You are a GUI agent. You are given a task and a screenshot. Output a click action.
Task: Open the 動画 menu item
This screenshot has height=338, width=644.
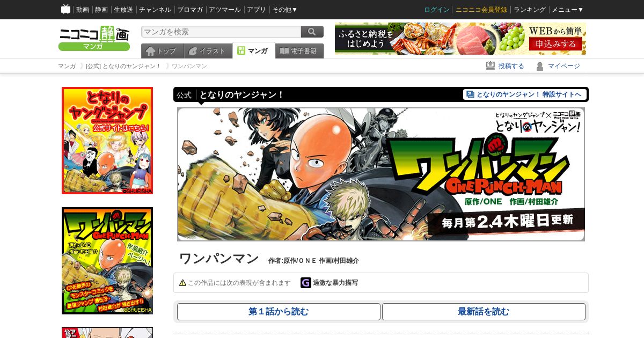(x=82, y=10)
